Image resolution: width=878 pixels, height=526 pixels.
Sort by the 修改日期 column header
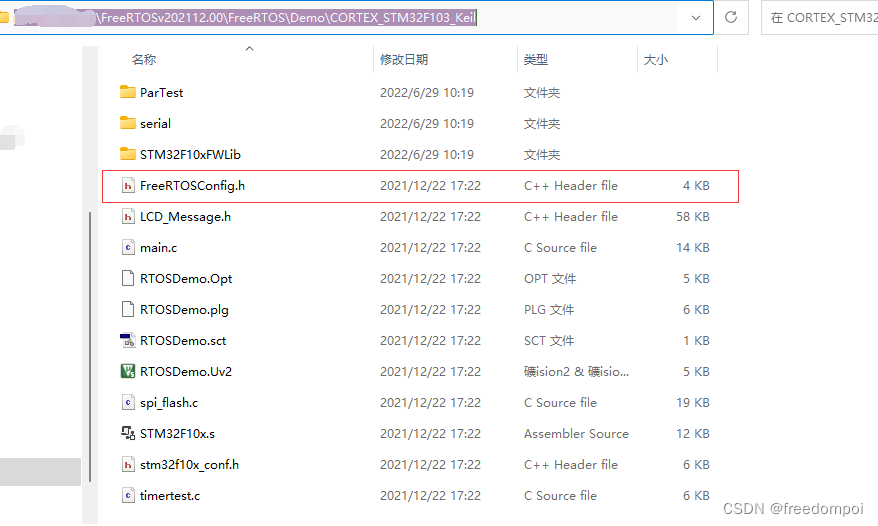pyautogui.click(x=404, y=59)
